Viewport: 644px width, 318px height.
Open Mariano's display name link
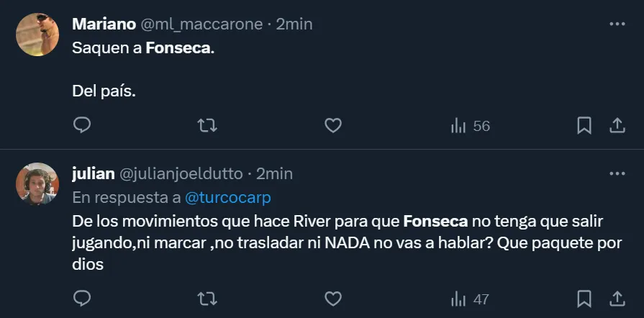(104, 24)
